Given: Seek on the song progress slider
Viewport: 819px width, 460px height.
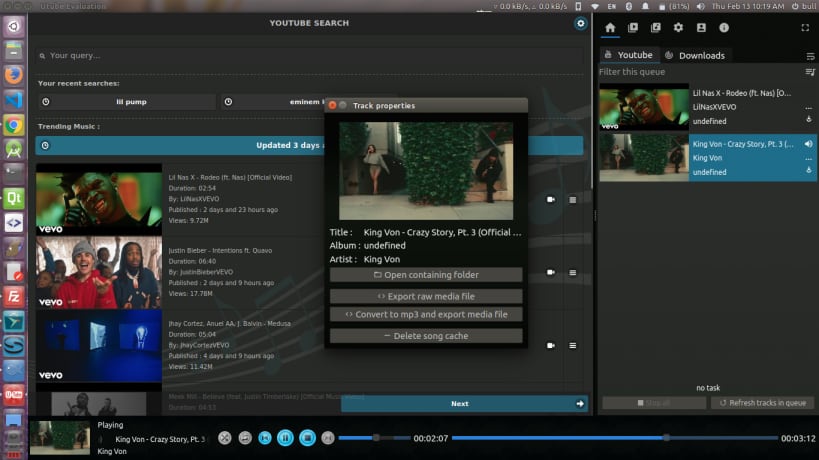Looking at the screenshot, I should (615, 438).
